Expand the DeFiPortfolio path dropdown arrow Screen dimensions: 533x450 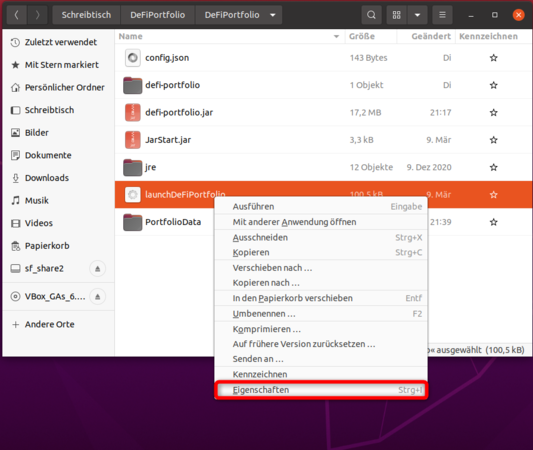point(273,15)
